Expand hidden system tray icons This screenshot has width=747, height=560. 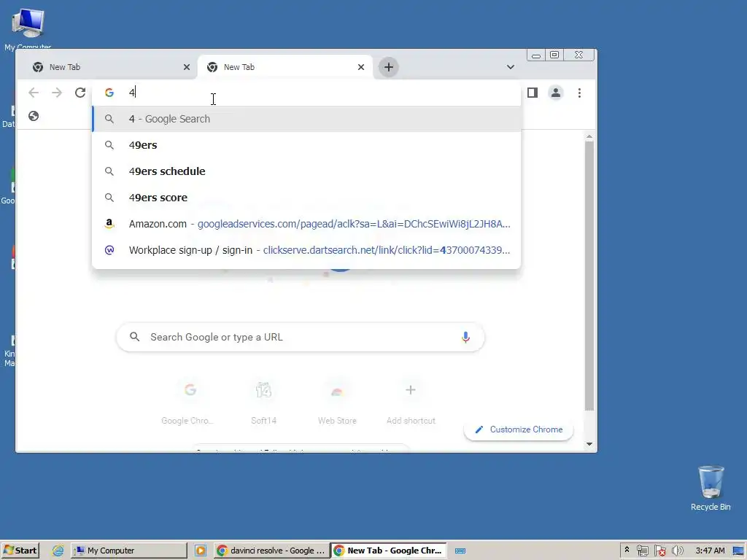(x=627, y=551)
